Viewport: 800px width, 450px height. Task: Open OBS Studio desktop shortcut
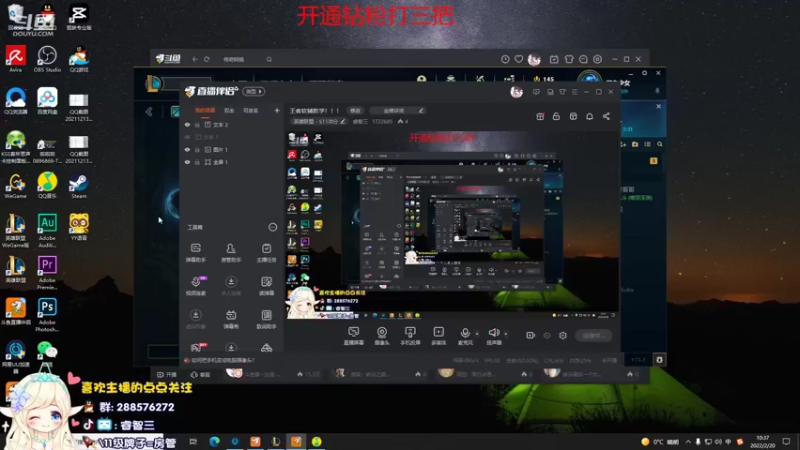tap(47, 59)
